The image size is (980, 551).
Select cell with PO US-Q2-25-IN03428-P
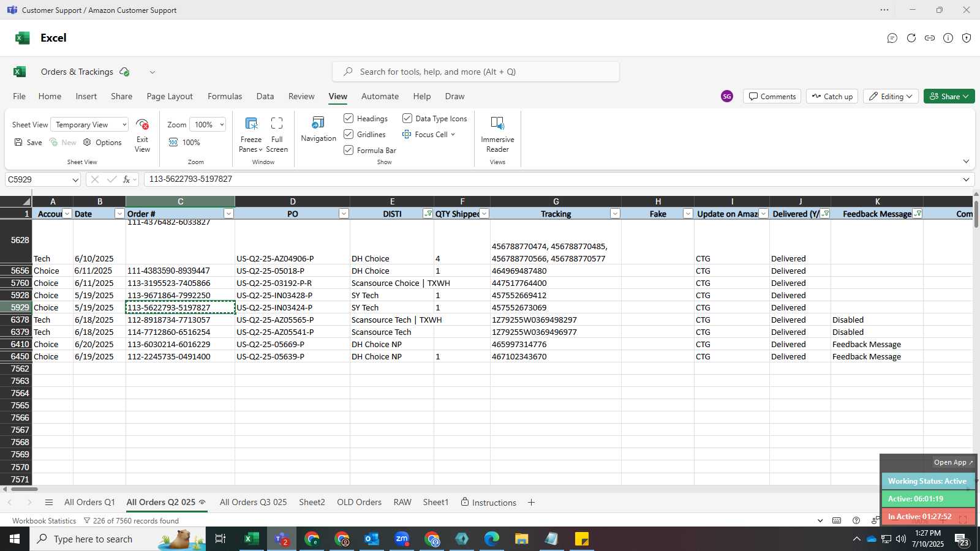(x=292, y=295)
